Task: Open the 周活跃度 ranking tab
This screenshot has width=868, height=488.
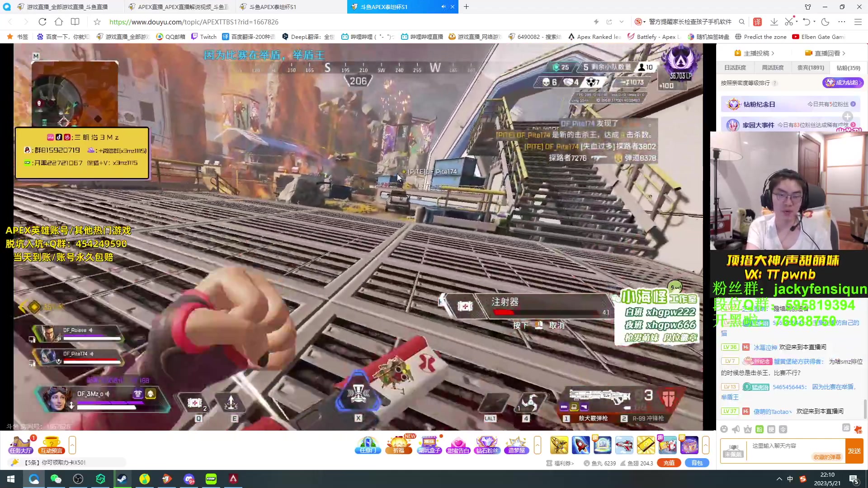Action: tap(773, 68)
